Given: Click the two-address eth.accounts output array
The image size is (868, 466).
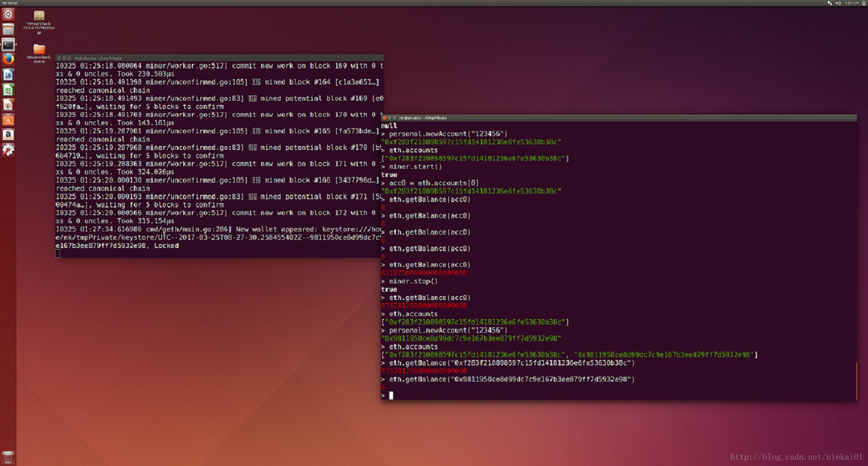Looking at the screenshot, I should (569, 355).
